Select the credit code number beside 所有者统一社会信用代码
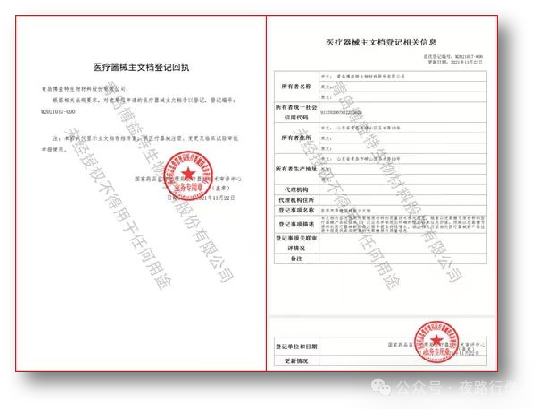This screenshot has height=409, width=535. (341, 112)
